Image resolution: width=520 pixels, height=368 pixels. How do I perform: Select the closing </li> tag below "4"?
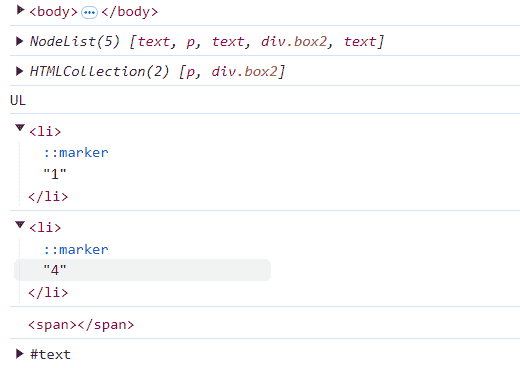click(48, 292)
